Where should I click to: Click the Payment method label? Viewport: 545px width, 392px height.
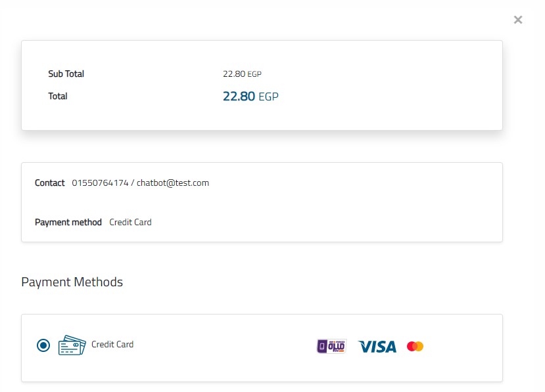pyautogui.click(x=68, y=222)
